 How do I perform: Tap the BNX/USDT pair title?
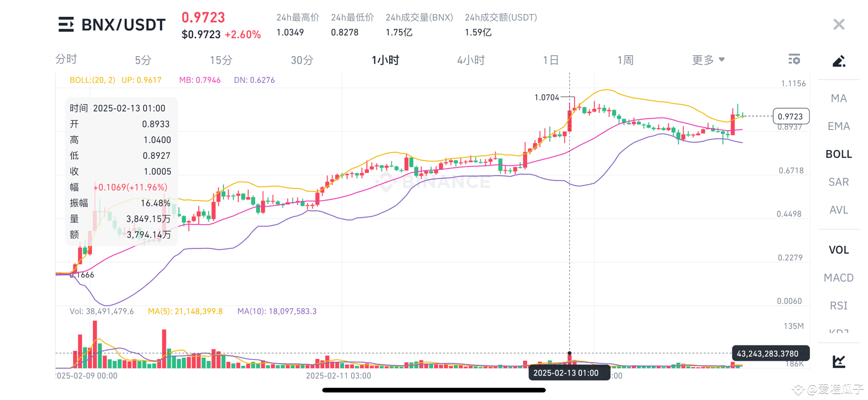(123, 25)
